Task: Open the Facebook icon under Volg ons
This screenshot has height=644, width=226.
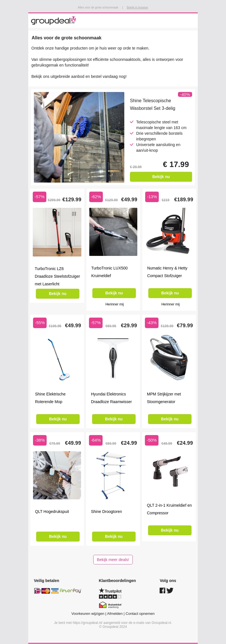Action: click(x=162, y=590)
